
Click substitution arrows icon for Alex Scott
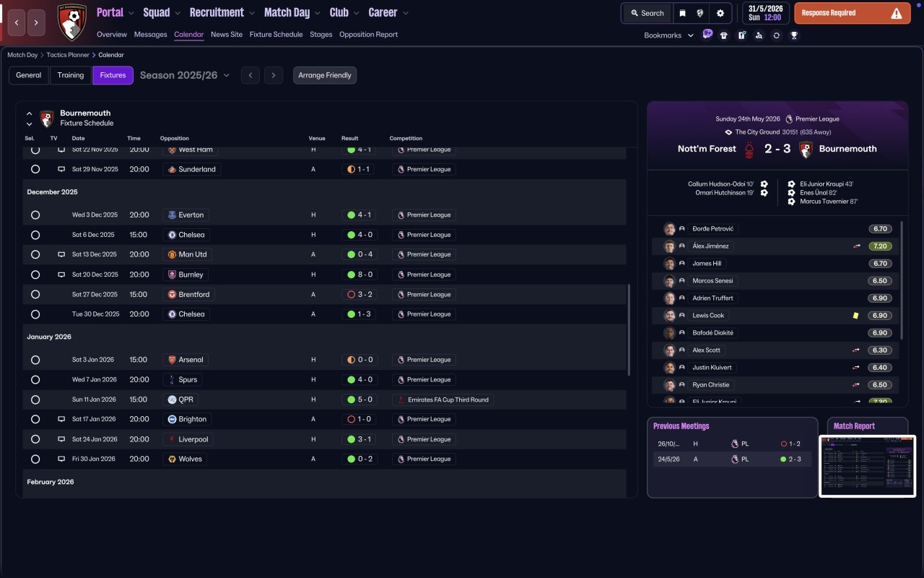click(856, 350)
